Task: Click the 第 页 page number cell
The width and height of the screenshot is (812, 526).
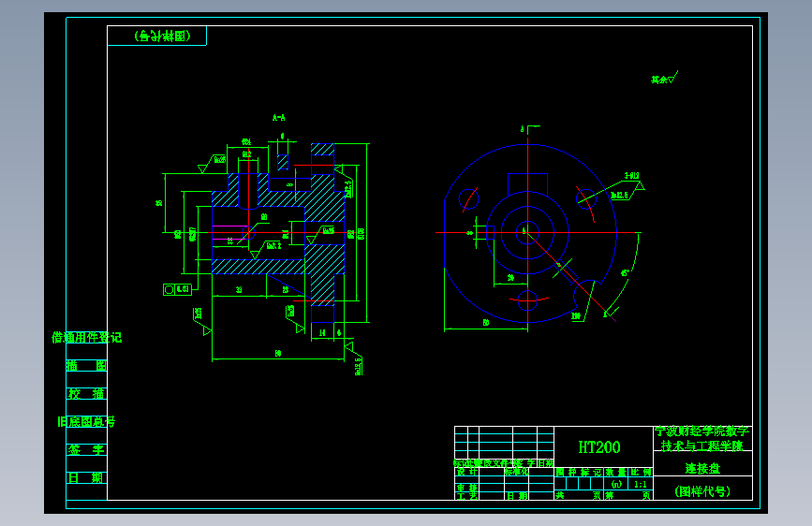Action: (x=628, y=495)
